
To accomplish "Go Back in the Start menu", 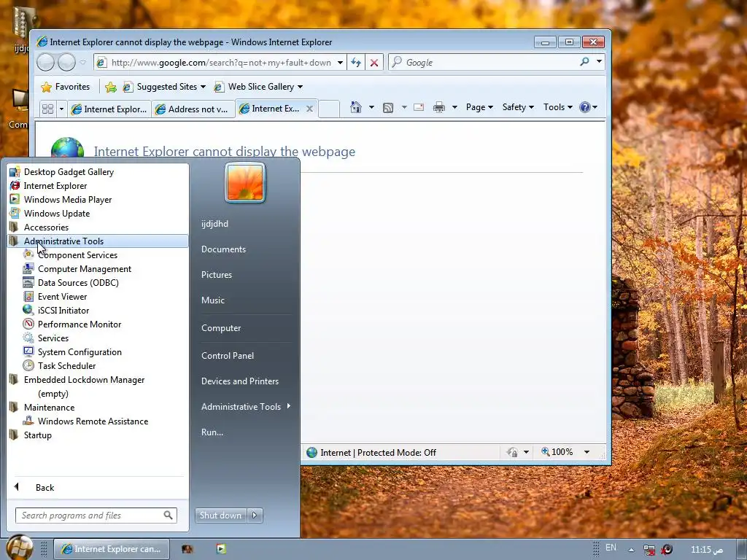I will pos(98,487).
